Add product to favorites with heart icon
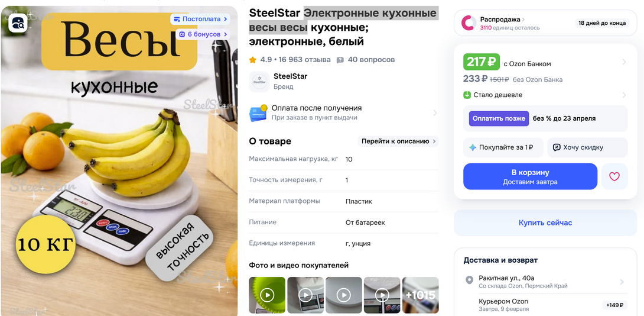Screen dimensions: 644x316 tap(614, 176)
